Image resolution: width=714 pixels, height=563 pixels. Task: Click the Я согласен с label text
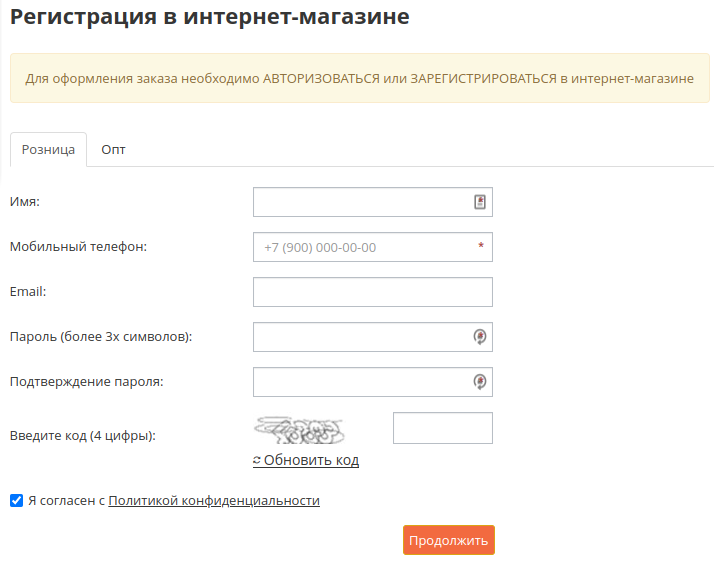click(66, 501)
